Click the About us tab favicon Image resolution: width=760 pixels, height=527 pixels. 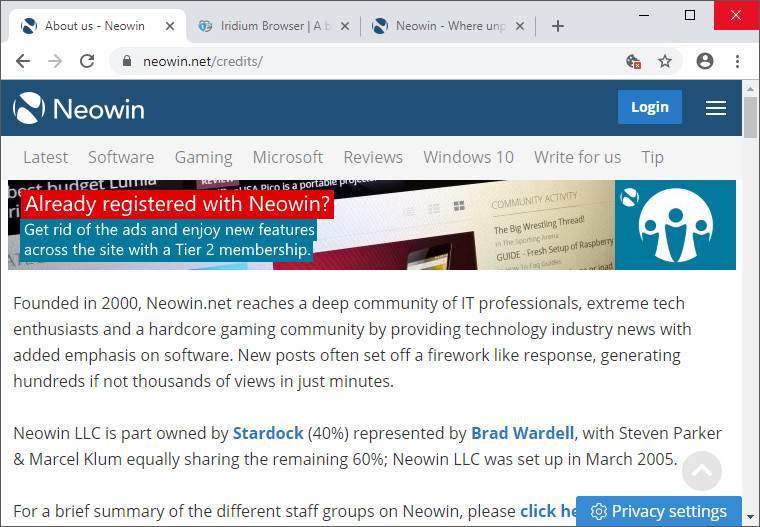pyautogui.click(x=29, y=26)
